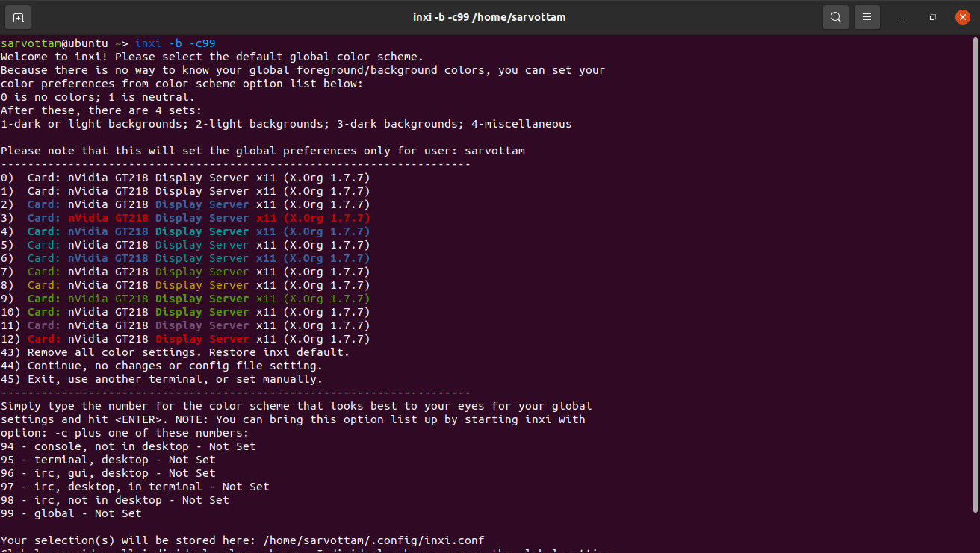Click the 94 console Not Set line
The width and height of the screenshot is (980, 553).
pyautogui.click(x=127, y=446)
